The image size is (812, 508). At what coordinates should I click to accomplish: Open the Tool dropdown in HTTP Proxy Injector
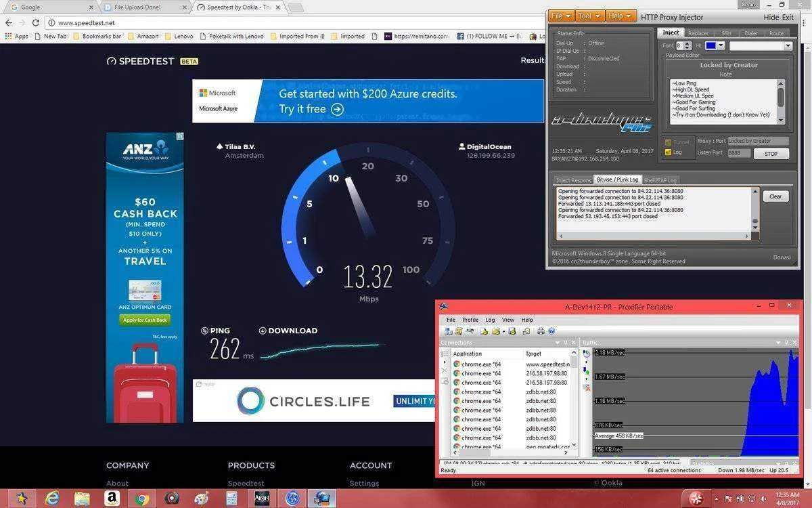pos(589,16)
